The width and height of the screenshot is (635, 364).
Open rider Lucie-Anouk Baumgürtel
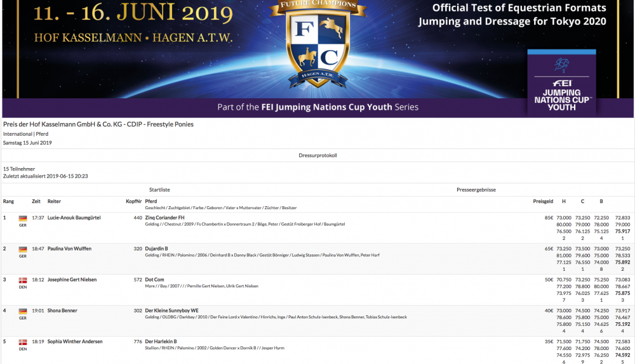(x=74, y=218)
